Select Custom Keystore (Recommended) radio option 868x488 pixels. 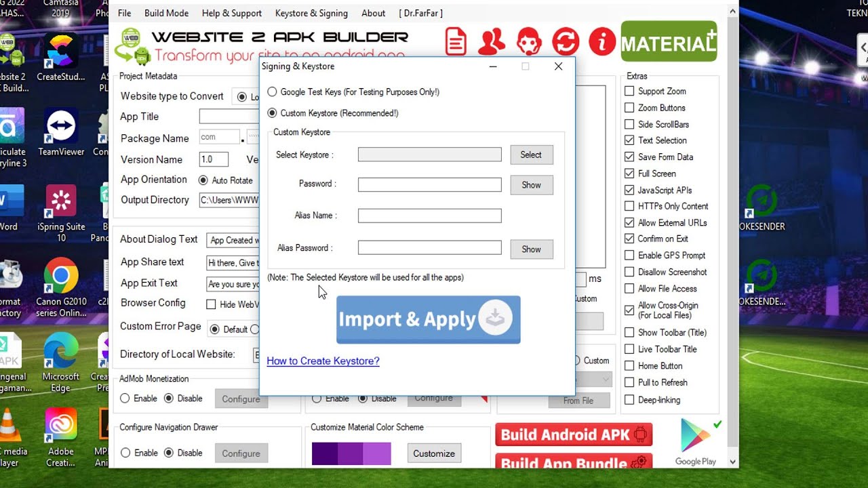pos(272,113)
